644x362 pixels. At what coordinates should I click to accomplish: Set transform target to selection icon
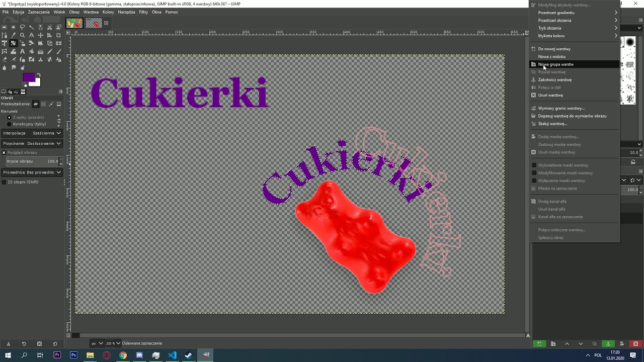click(43, 104)
